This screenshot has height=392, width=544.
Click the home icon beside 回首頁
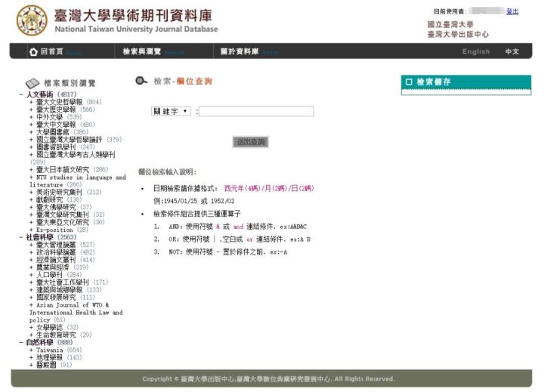[x=33, y=52]
